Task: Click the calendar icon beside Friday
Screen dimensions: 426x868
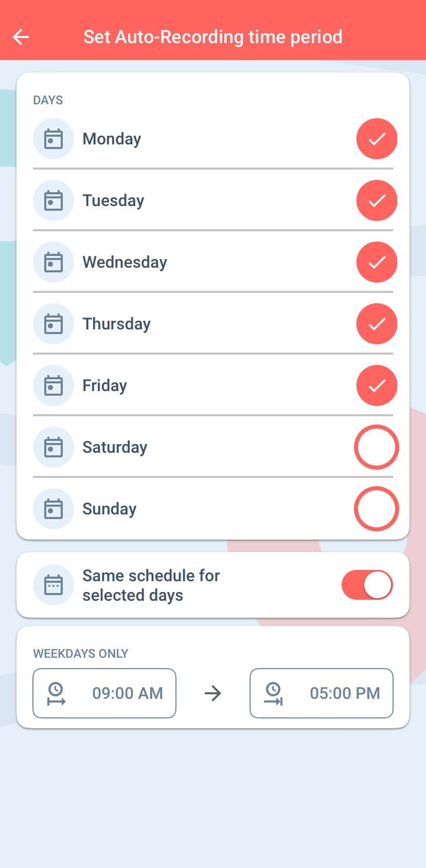Action: click(x=54, y=385)
